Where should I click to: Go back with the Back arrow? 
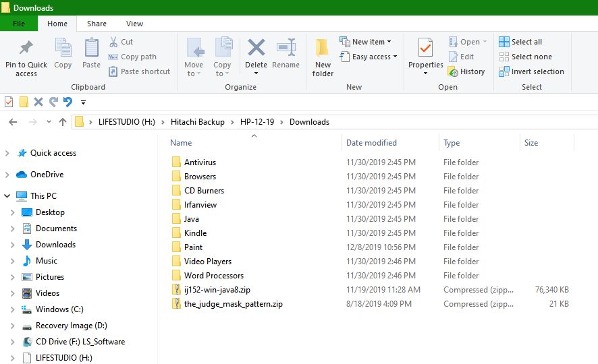coord(13,122)
